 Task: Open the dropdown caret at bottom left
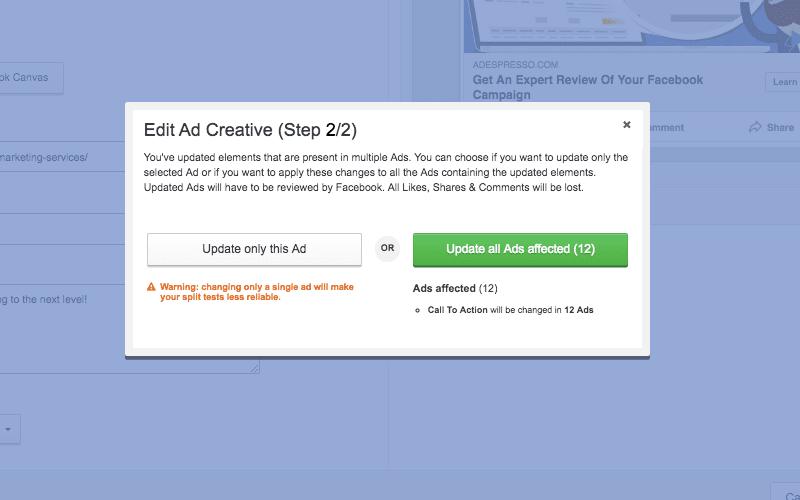8,429
